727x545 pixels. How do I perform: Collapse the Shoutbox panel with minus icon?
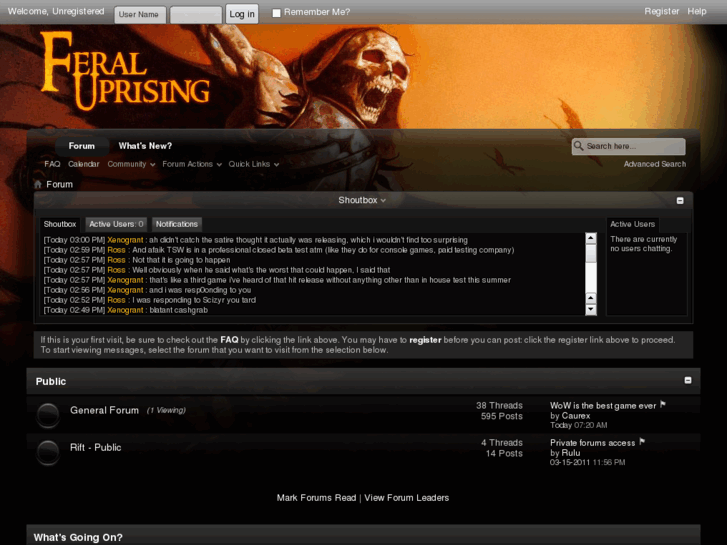pyautogui.click(x=680, y=200)
